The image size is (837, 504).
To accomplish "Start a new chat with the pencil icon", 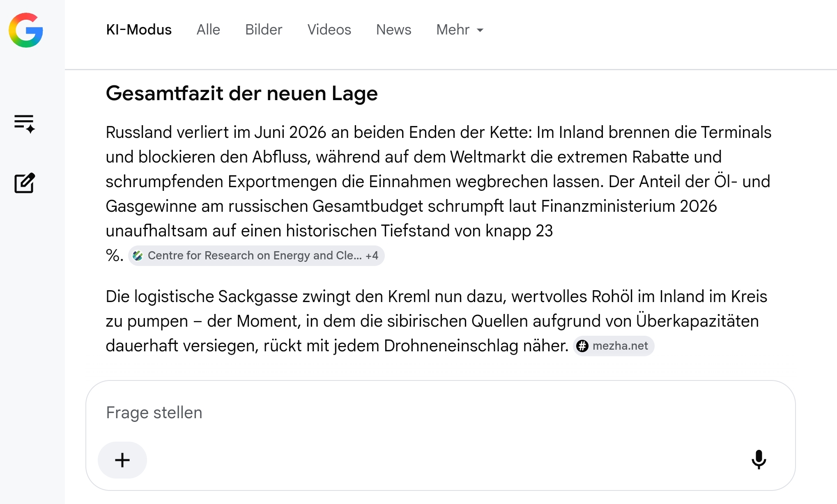I will tap(25, 183).
